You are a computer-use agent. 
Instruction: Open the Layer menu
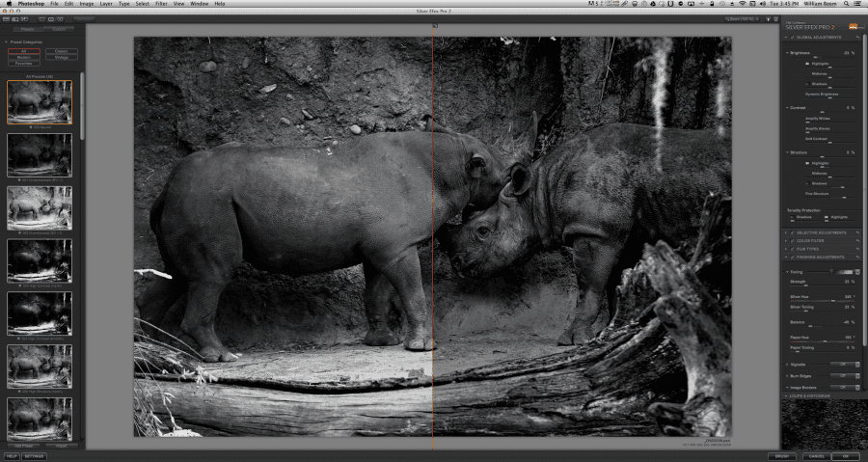tap(106, 3)
